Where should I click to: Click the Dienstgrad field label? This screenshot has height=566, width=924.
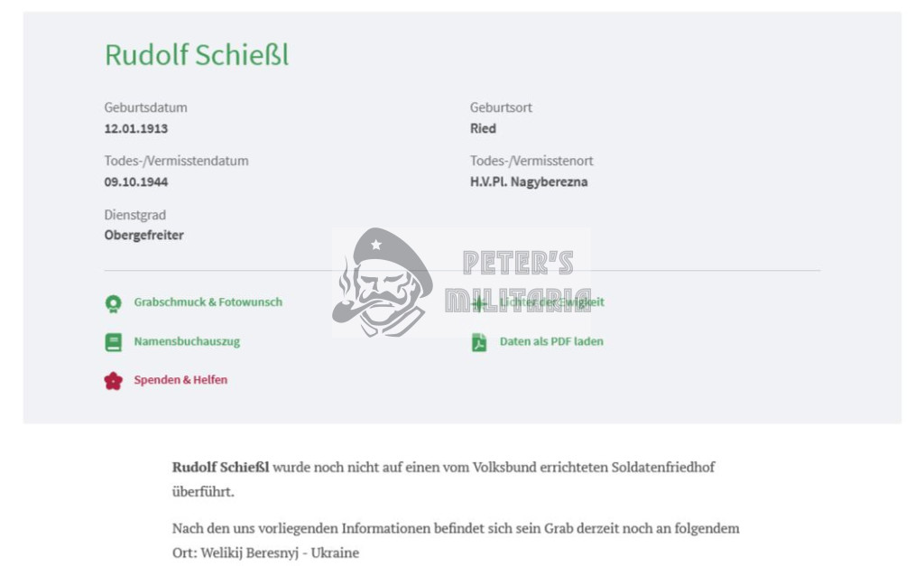[x=135, y=215]
